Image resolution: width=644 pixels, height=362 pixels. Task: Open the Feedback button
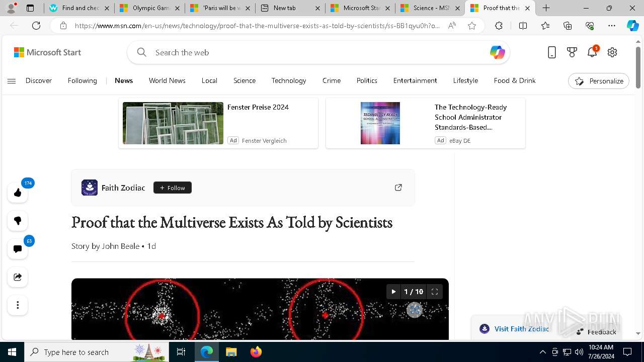(596, 332)
